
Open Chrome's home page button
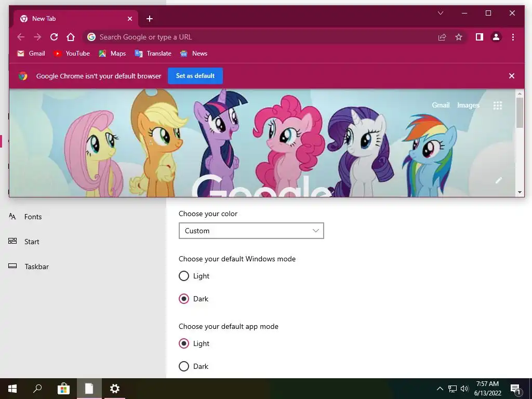tap(71, 37)
